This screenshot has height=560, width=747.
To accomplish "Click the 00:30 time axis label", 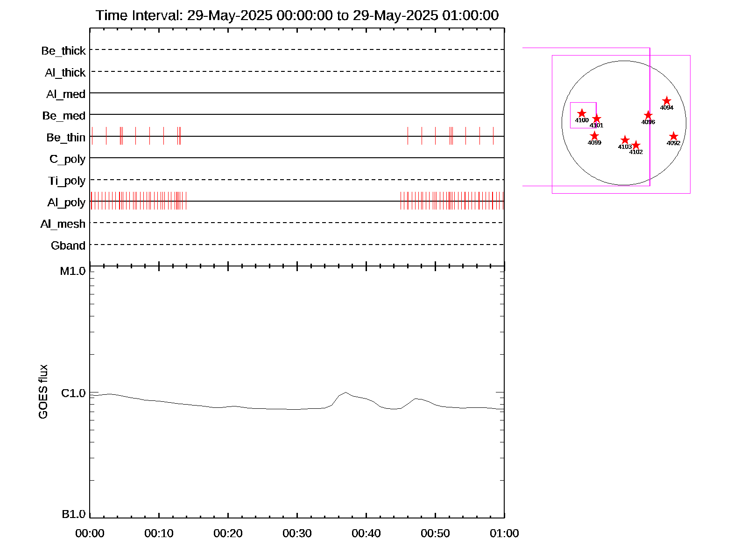I will coord(297,533).
